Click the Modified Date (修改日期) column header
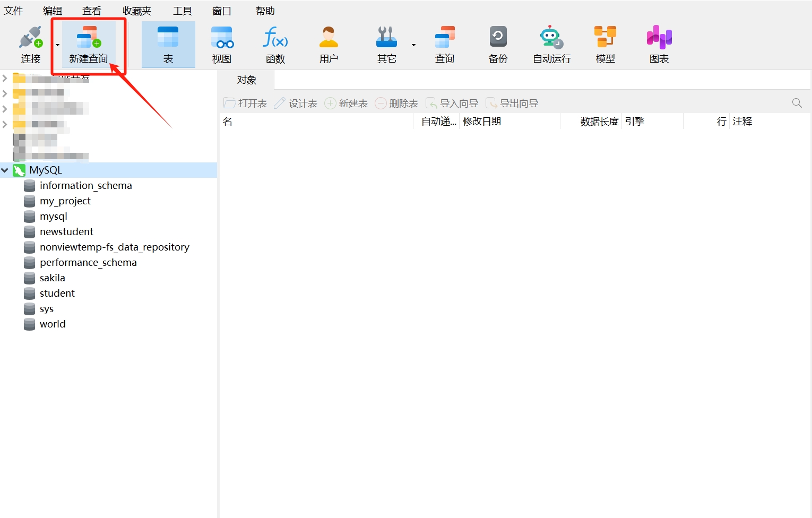This screenshot has height=518, width=812. (x=482, y=122)
